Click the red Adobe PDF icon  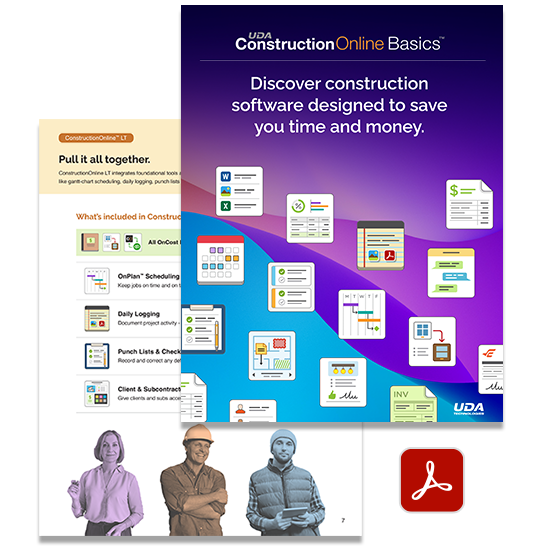point(432,480)
